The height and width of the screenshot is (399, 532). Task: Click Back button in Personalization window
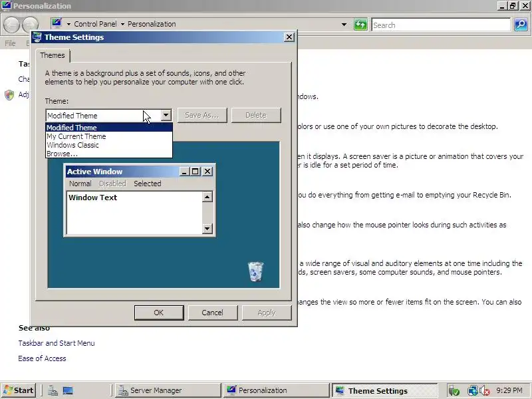click(11, 25)
